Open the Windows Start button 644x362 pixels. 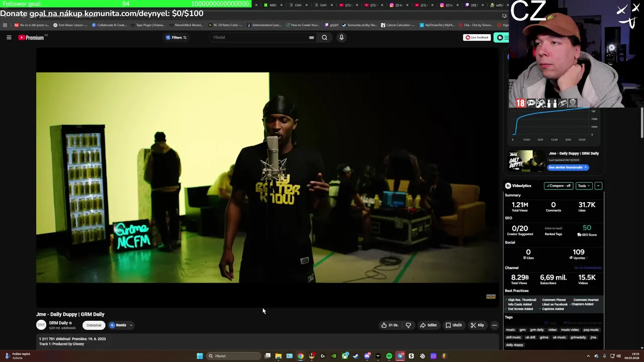click(x=200, y=356)
